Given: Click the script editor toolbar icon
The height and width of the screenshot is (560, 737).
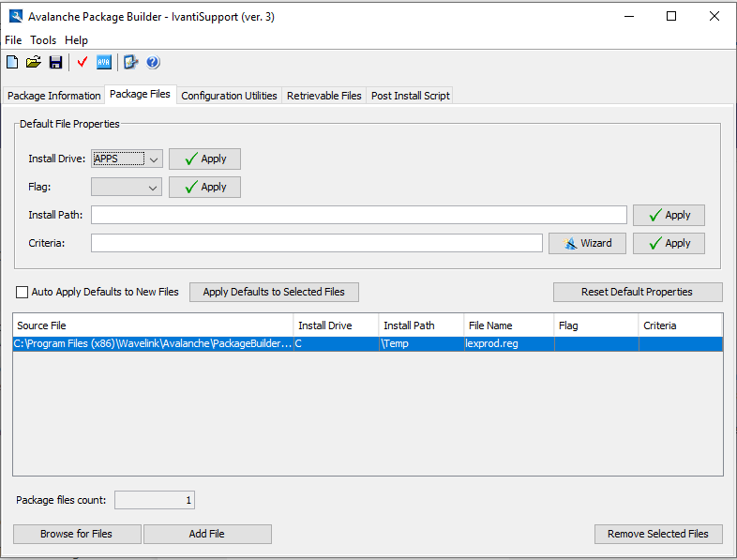Looking at the screenshot, I should pos(130,62).
